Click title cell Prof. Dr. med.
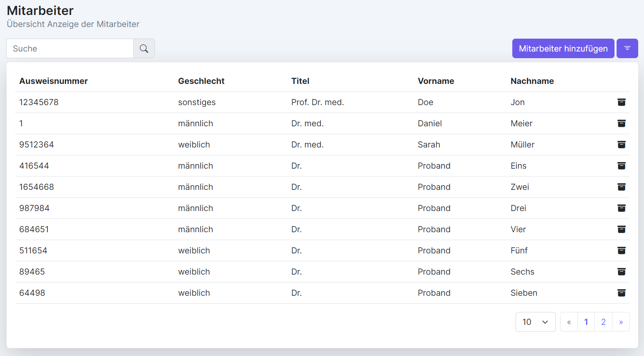This screenshot has height=356, width=644. click(x=317, y=102)
